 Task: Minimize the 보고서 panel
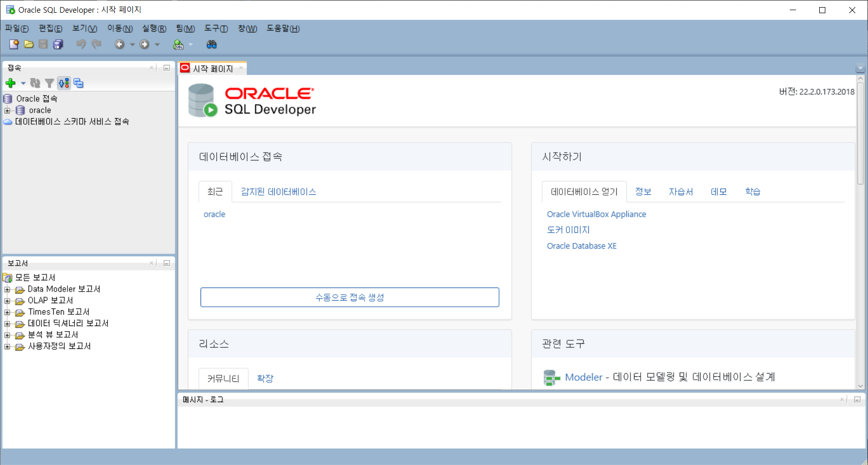166,263
